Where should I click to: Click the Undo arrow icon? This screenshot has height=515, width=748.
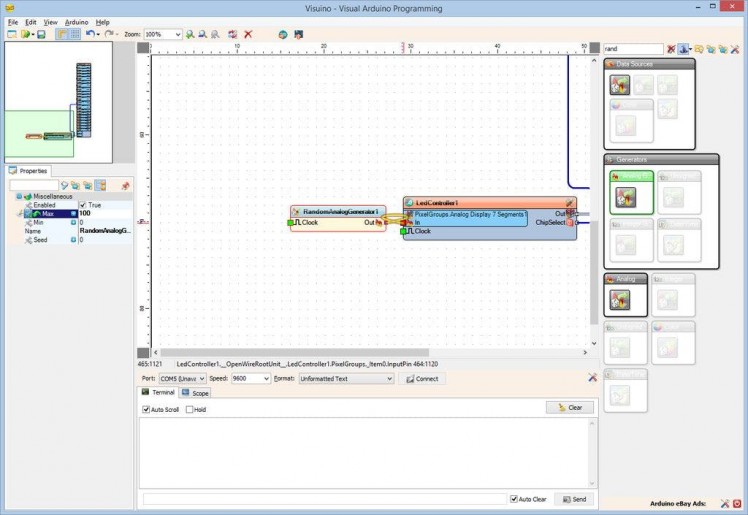click(90, 34)
